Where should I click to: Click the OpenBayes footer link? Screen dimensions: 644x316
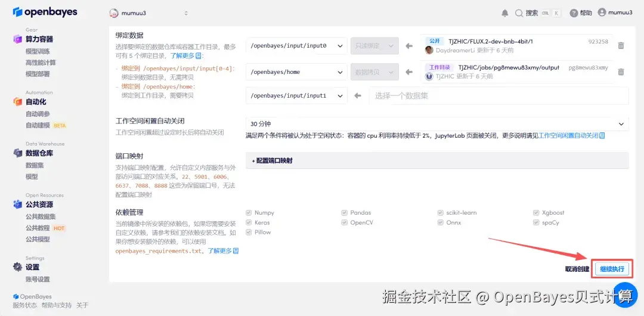click(x=32, y=297)
